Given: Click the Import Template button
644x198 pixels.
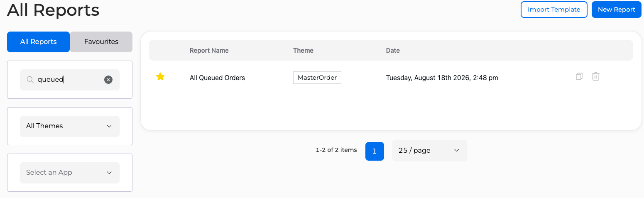Looking at the screenshot, I should click(554, 10).
